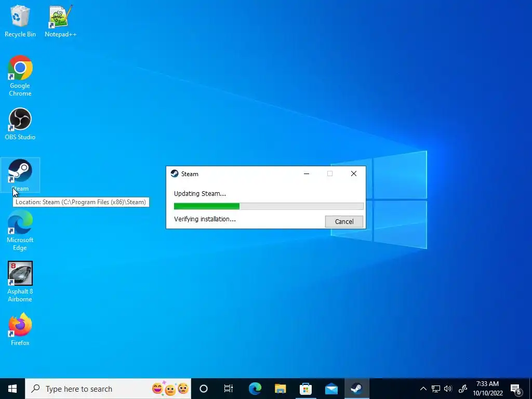This screenshot has height=399, width=532.
Task: Select the OBS Studio desktop shortcut
Action: 20,124
